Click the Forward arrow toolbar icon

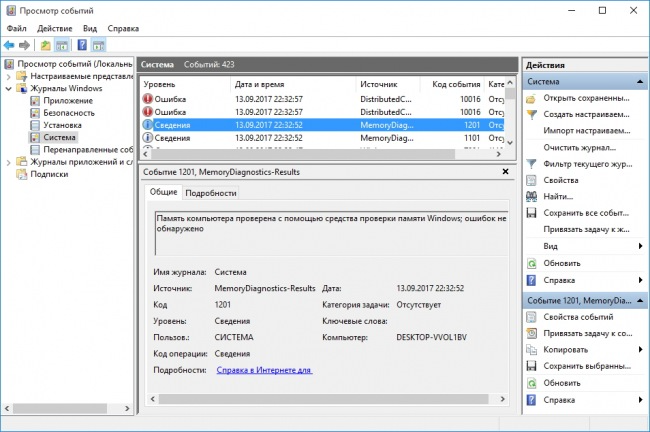[x=24, y=45]
